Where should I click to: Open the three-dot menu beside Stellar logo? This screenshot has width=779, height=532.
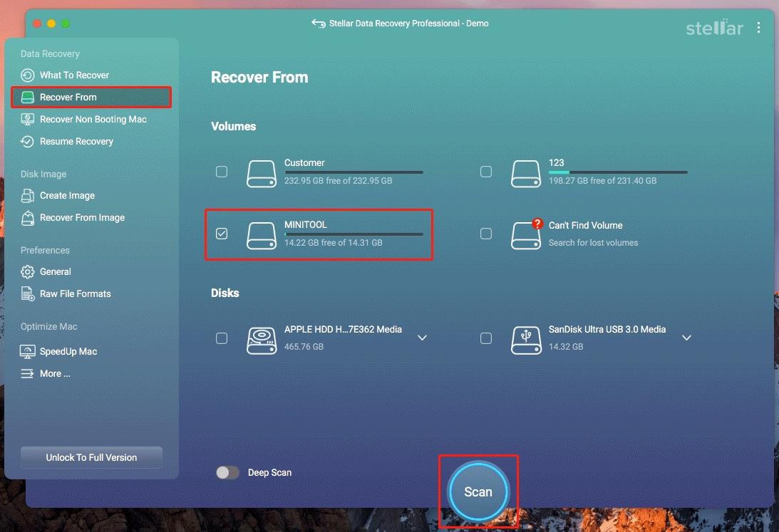(758, 28)
